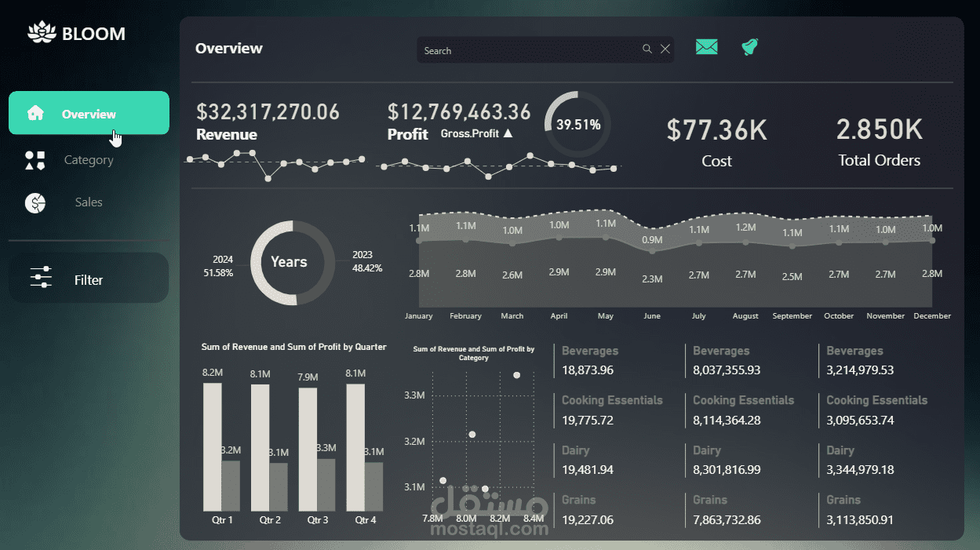This screenshot has width=980, height=550.
Task: Click the Overview page heading
Action: pyautogui.click(x=229, y=48)
